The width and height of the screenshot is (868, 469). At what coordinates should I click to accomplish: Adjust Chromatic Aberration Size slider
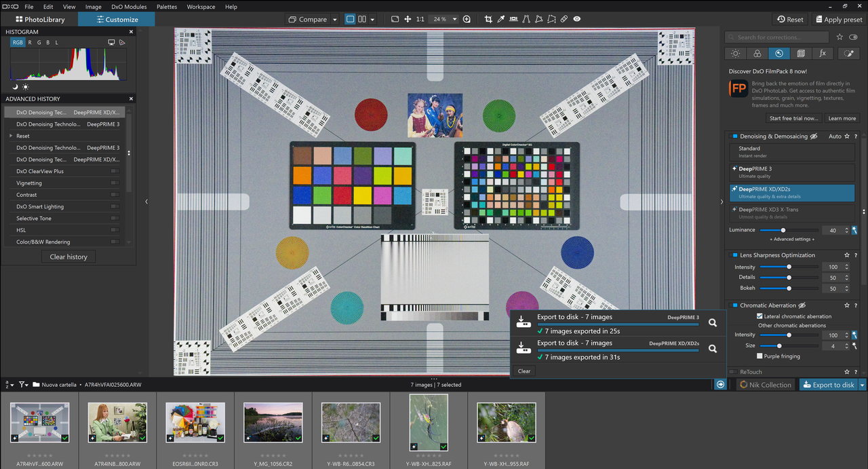pyautogui.click(x=789, y=346)
